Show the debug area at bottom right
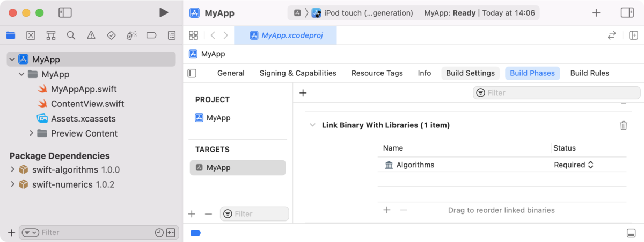644x242 pixels. click(631, 233)
